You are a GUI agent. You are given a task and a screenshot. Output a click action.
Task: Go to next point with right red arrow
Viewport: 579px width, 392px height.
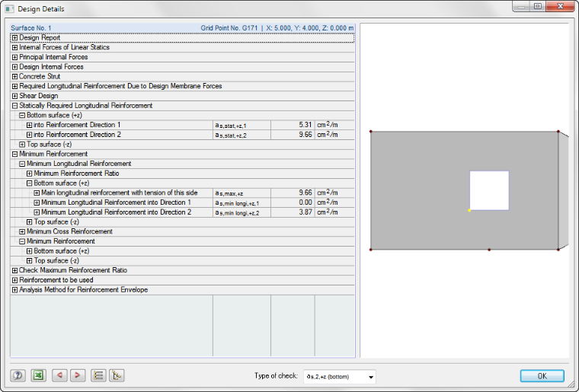tap(78, 375)
